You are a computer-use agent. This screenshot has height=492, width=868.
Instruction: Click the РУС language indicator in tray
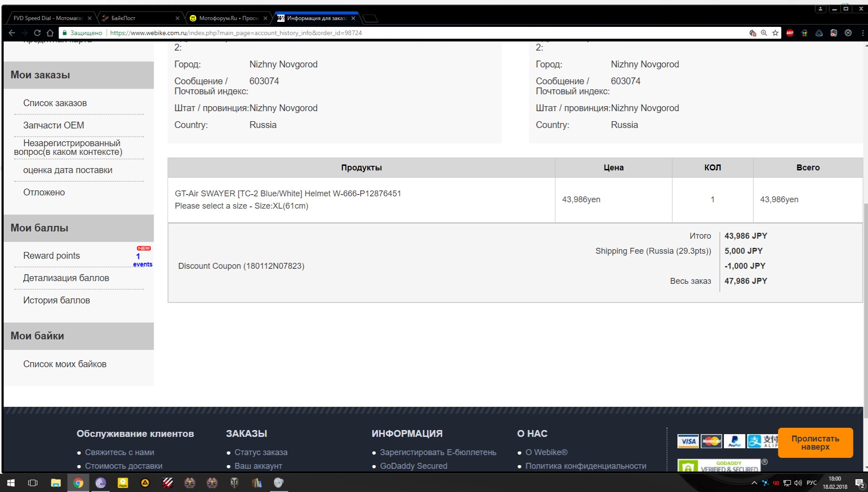811,483
